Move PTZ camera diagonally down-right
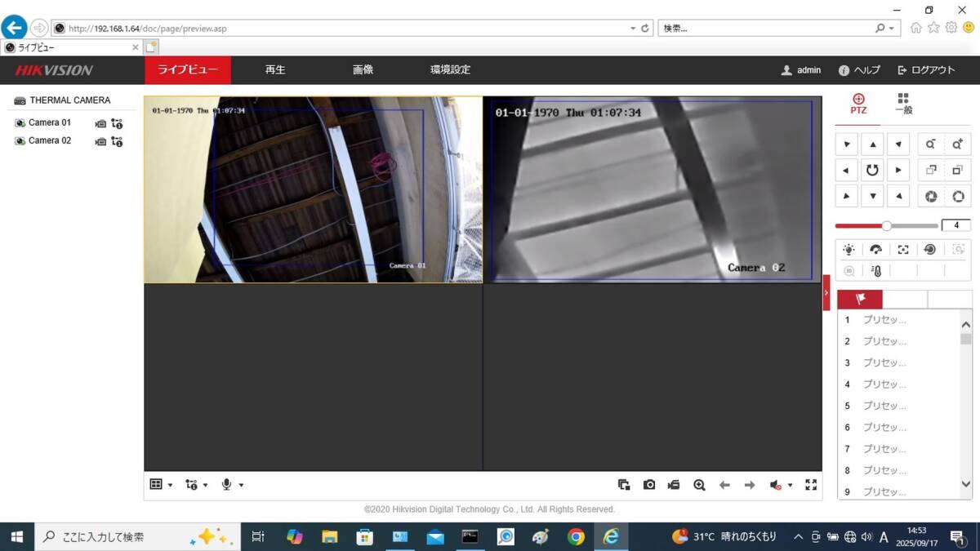The width and height of the screenshot is (980, 551). tap(898, 196)
